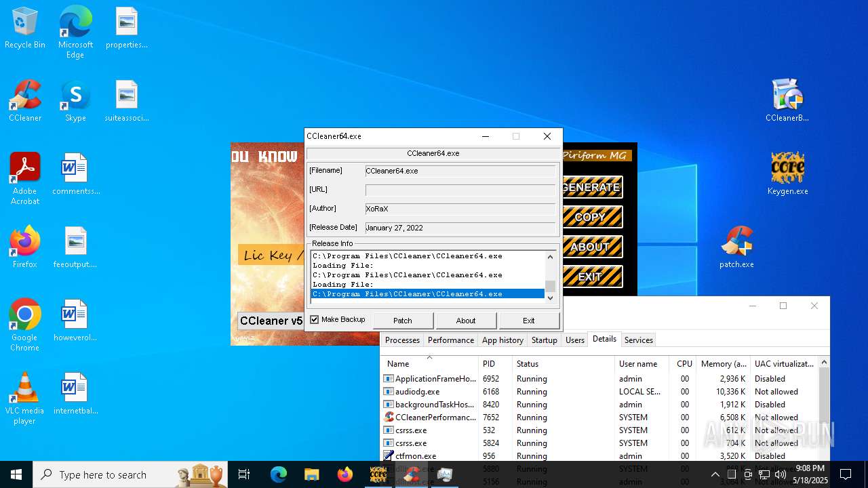868x488 pixels.
Task: Open the Skype desktop shortcut
Action: (x=75, y=102)
